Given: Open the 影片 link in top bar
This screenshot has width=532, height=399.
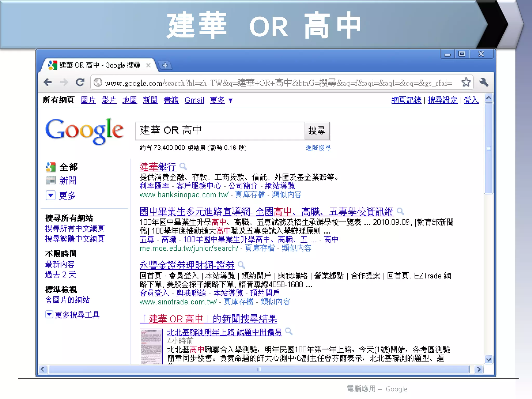Looking at the screenshot, I should tap(109, 100).
